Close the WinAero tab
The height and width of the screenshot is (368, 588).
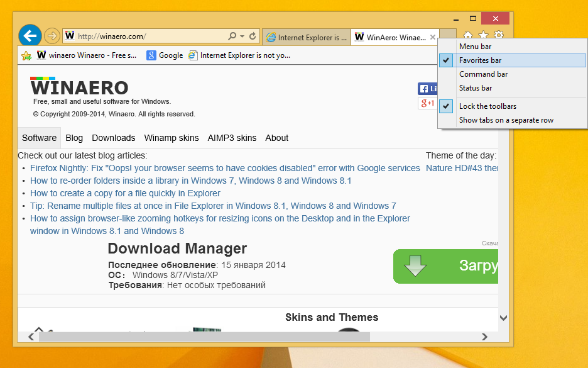click(432, 37)
